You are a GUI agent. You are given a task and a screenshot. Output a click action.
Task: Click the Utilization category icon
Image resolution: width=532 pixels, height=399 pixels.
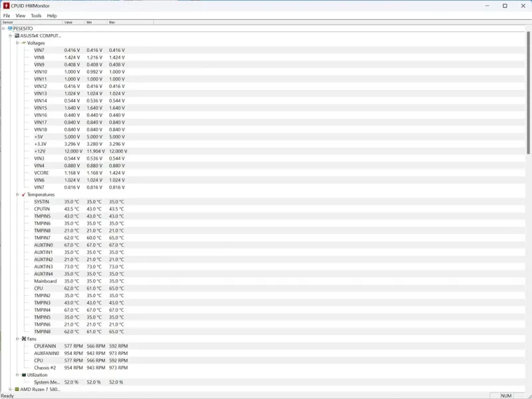[24, 375]
